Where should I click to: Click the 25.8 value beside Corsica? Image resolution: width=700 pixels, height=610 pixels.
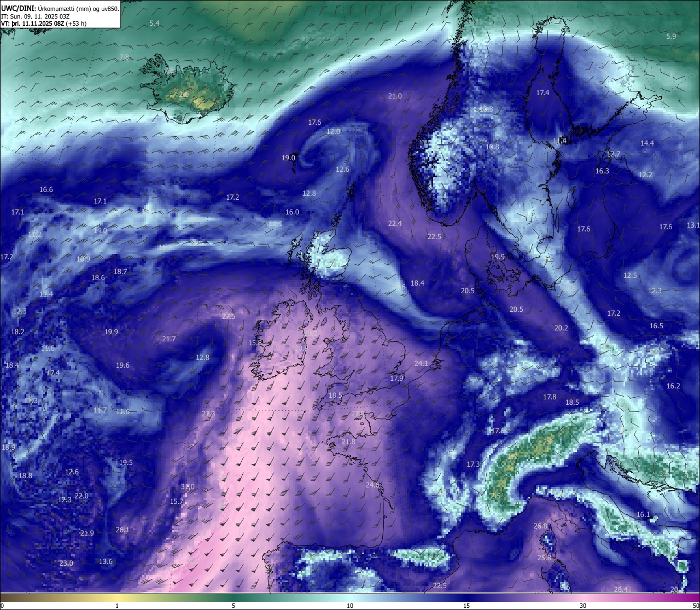(x=544, y=557)
